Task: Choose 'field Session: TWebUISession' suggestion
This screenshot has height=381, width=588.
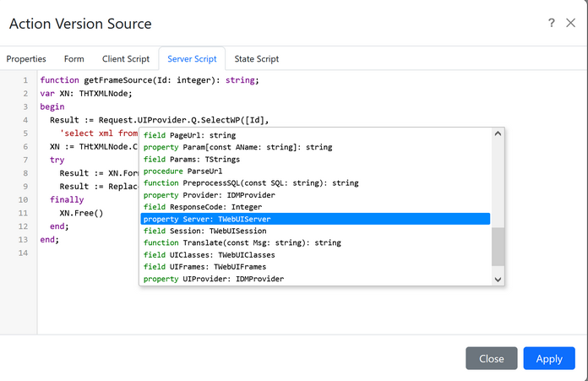Action: click(x=315, y=231)
